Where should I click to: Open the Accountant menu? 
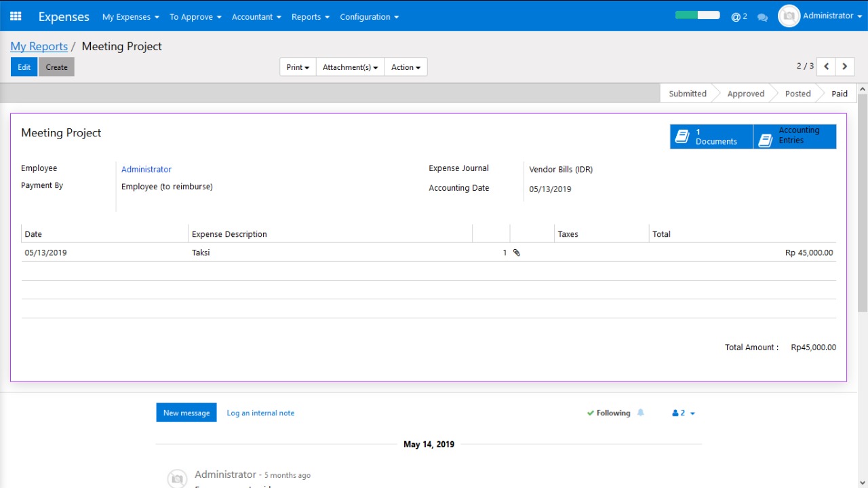point(256,16)
